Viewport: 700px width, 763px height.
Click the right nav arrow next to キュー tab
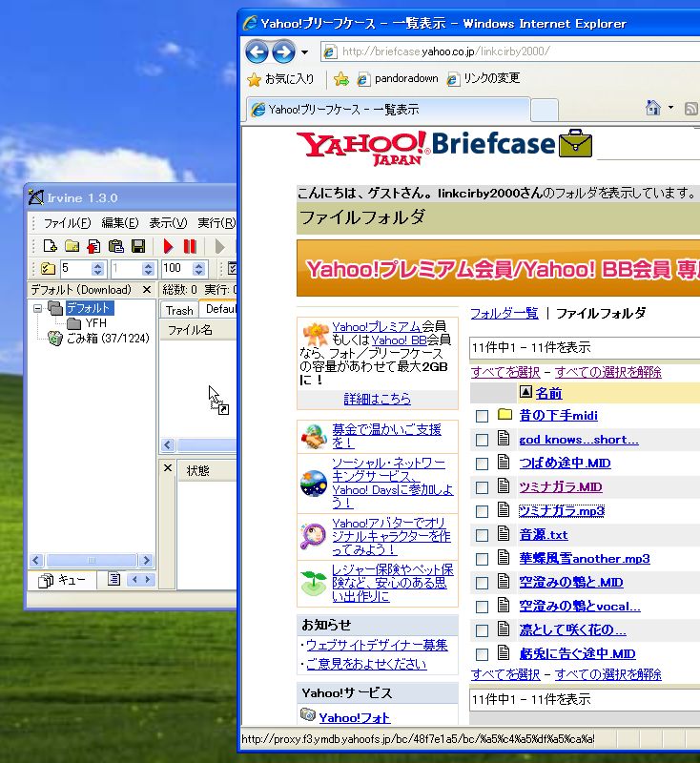click(x=148, y=579)
